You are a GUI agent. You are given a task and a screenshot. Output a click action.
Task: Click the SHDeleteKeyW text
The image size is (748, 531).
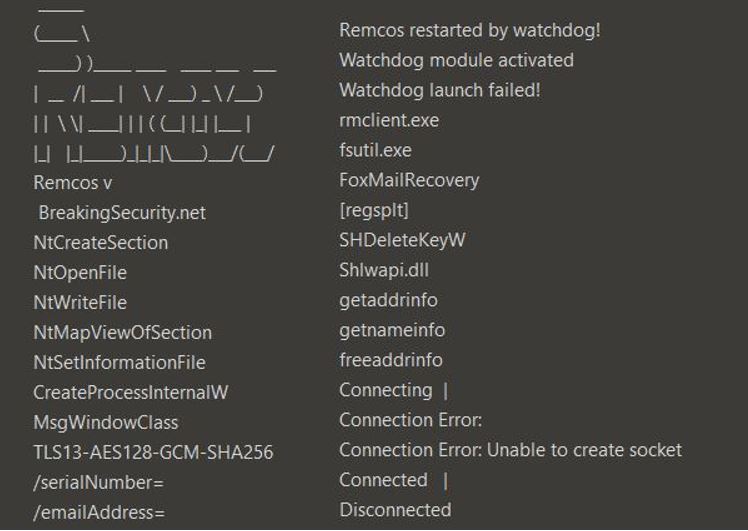pyautogui.click(x=402, y=240)
